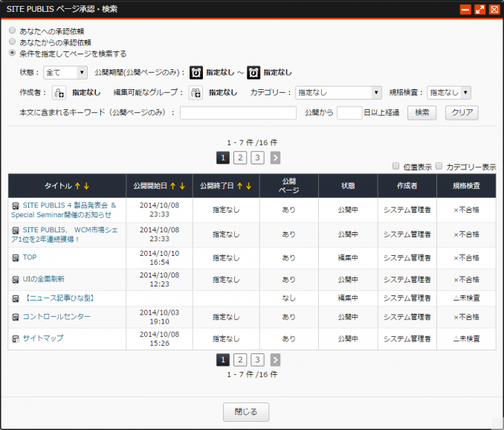Click page icon beside WCM市場シェア row
This screenshot has height=430, width=504.
(16, 231)
